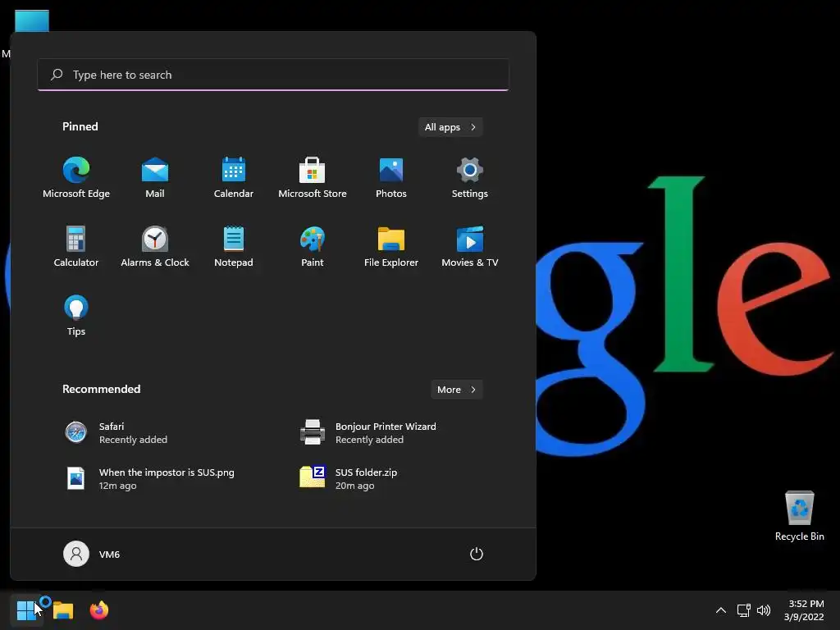The image size is (840, 630).
Task: Open File Explorer from pinned apps
Action: (x=391, y=247)
